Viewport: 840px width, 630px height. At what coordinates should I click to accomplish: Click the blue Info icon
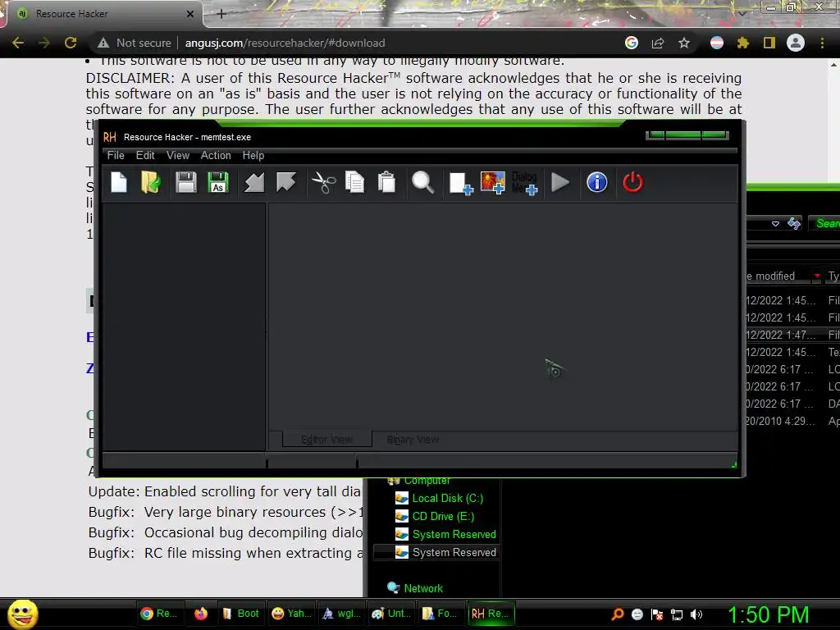597,182
